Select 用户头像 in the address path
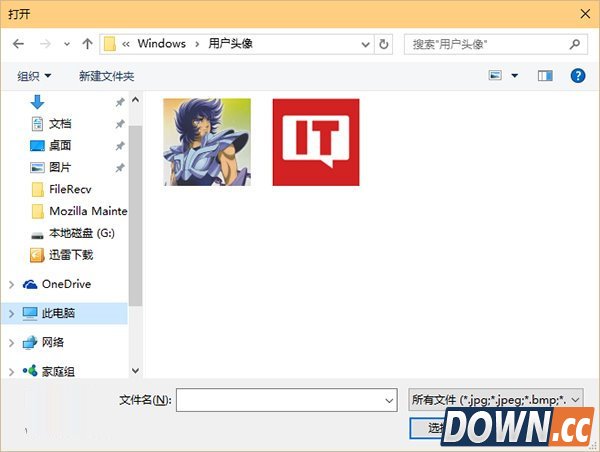This screenshot has width=600, height=452. pyautogui.click(x=230, y=44)
